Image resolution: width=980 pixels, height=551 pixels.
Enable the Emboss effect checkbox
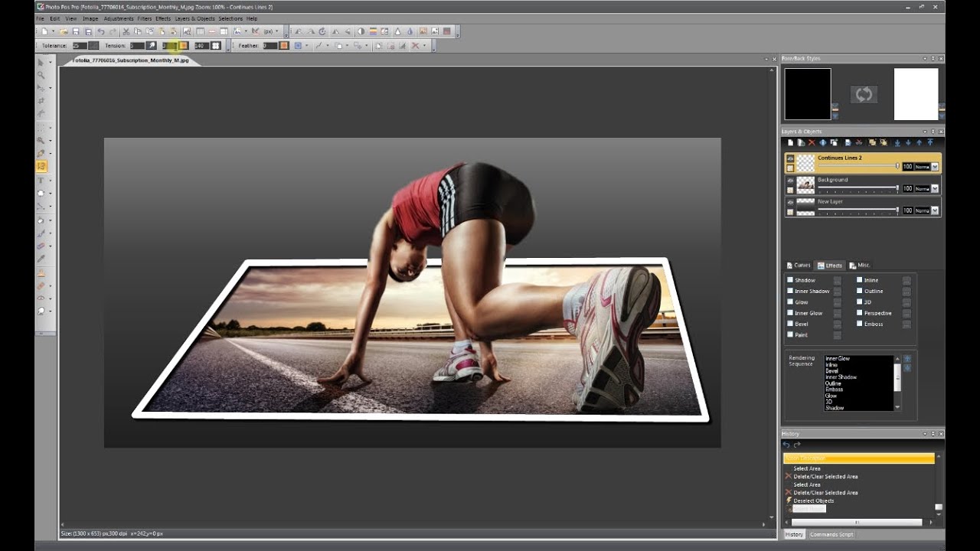click(860, 324)
